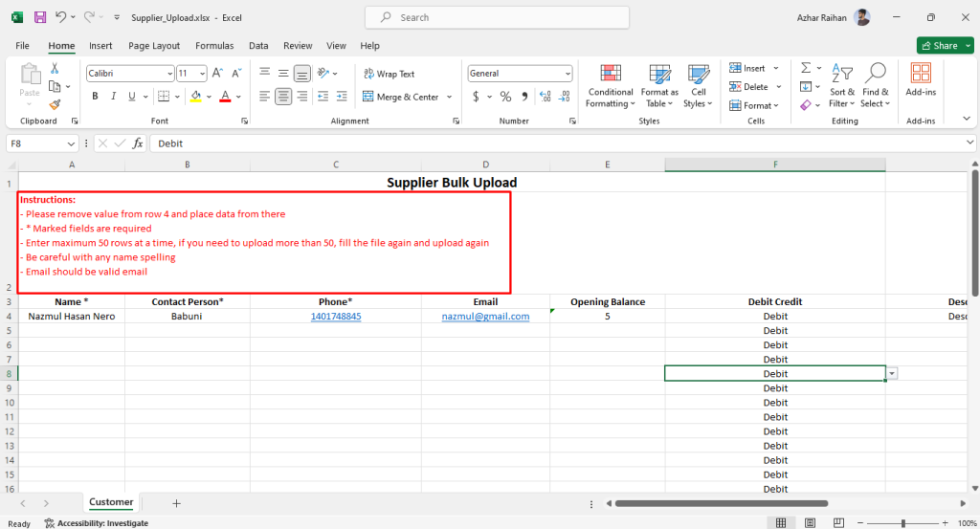Click Delete cells button

tap(748, 87)
